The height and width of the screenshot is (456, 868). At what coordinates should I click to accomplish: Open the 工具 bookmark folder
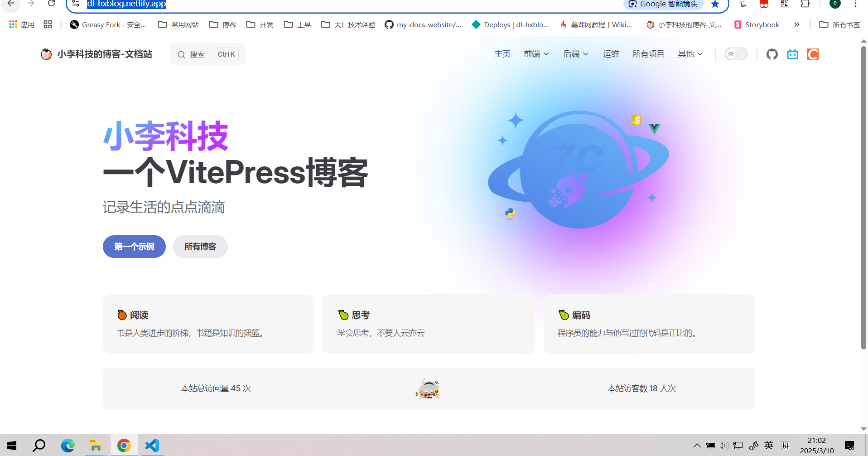coord(297,24)
